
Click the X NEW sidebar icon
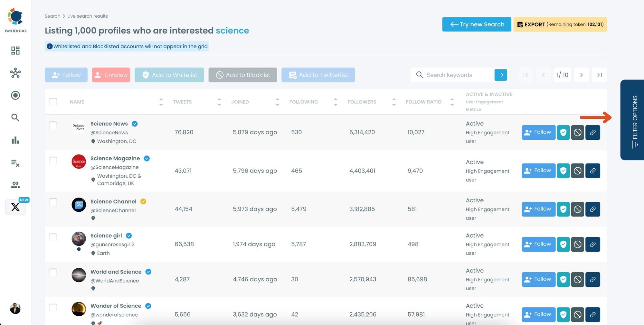tap(15, 207)
